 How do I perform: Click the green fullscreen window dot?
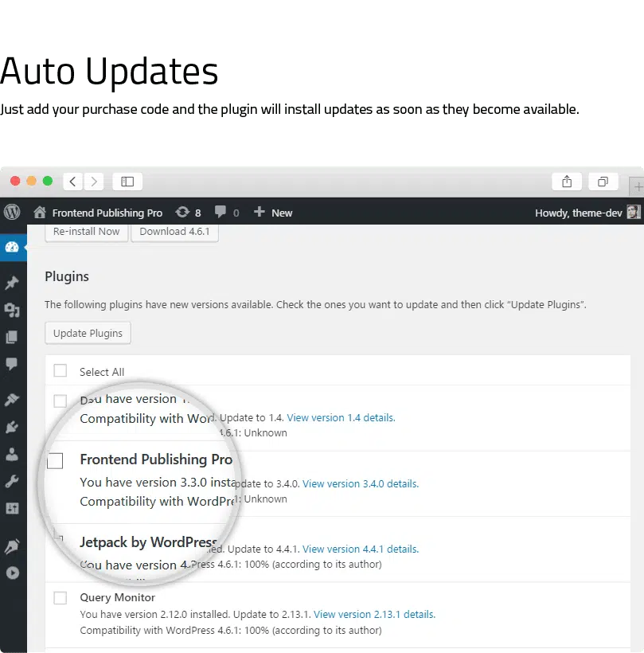tap(48, 181)
